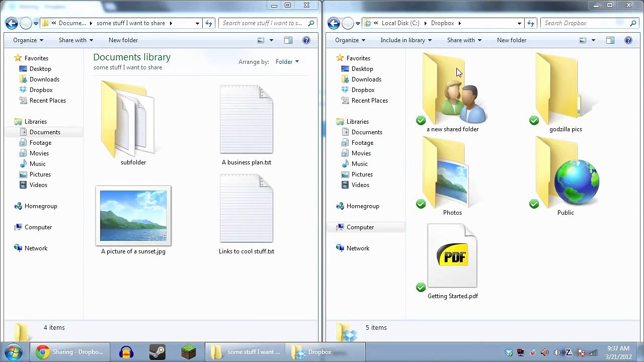Change the view icon in the left window
This screenshot has height=362, width=644.
(261, 40)
